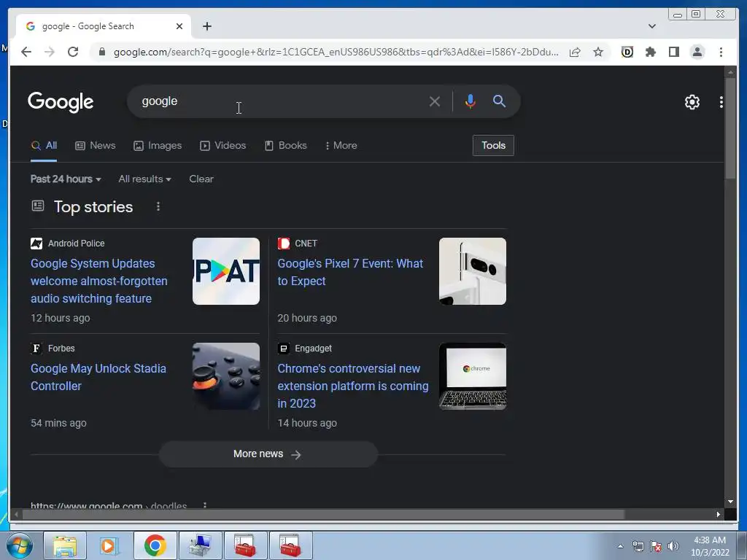This screenshot has width=747, height=560.
Task: Close the google - Google Search tab
Action: point(179,26)
